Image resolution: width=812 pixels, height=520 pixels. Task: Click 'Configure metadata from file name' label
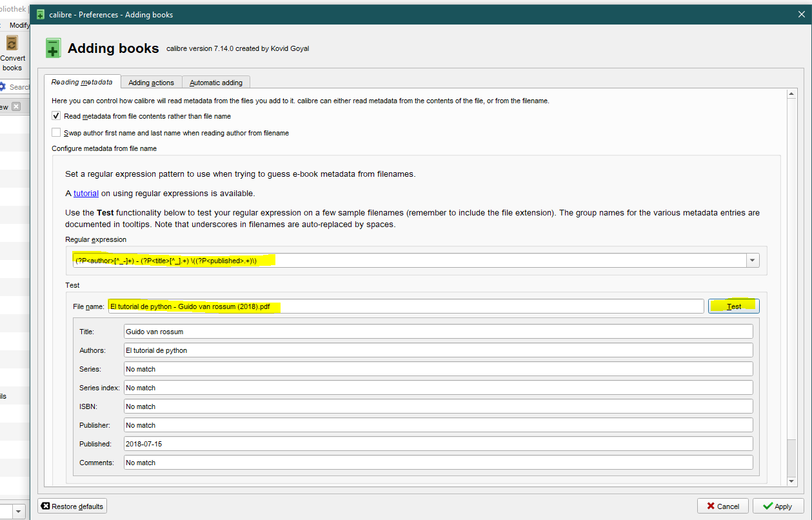click(104, 148)
